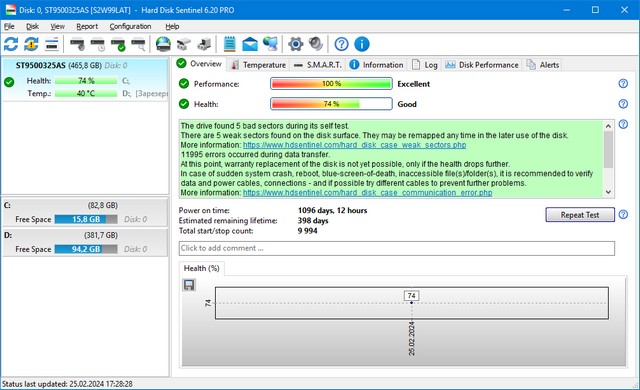The width and height of the screenshot is (640, 390).
Task: Click the green status check in disk list
Action: 9,82
